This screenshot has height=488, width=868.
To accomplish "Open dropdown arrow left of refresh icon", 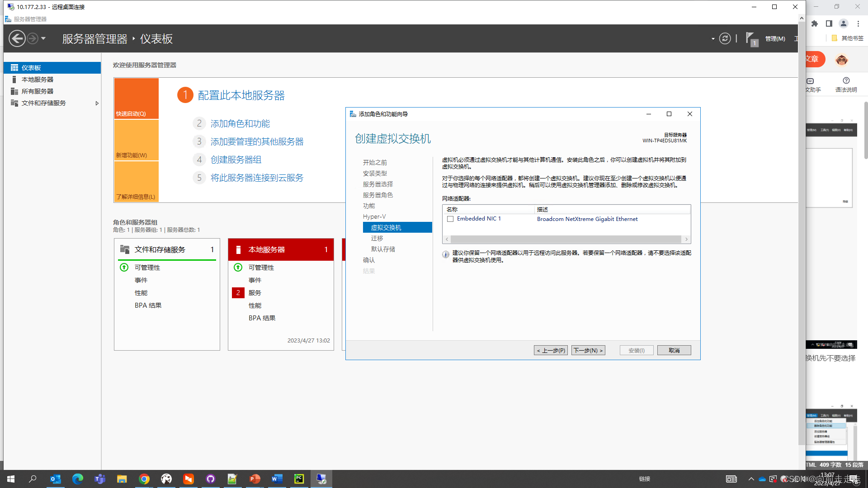I will [713, 39].
